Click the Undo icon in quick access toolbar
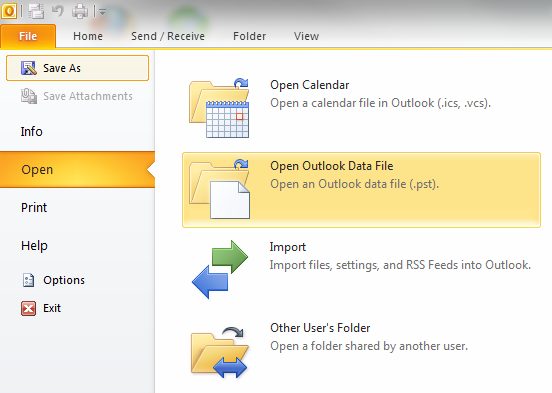This screenshot has width=552, height=393. 58,11
